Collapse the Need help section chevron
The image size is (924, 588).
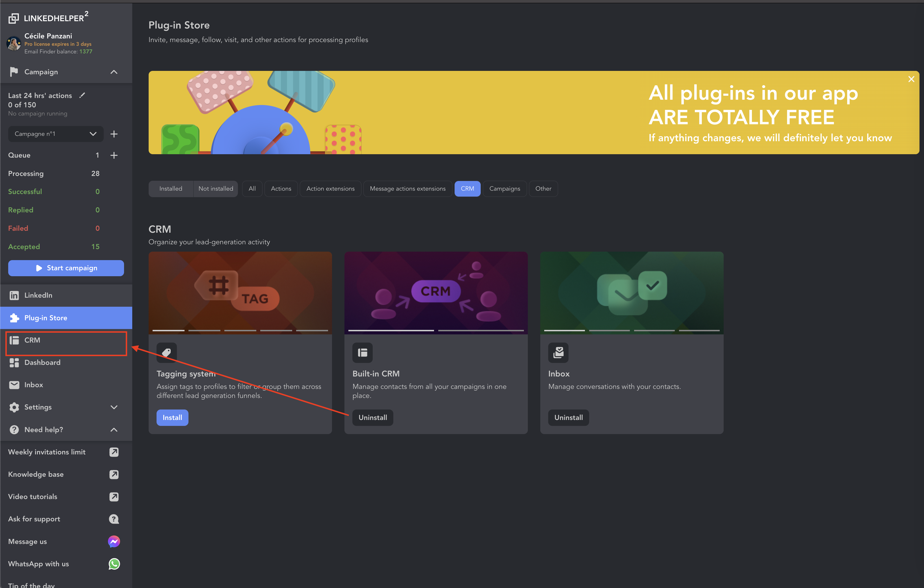[114, 430]
